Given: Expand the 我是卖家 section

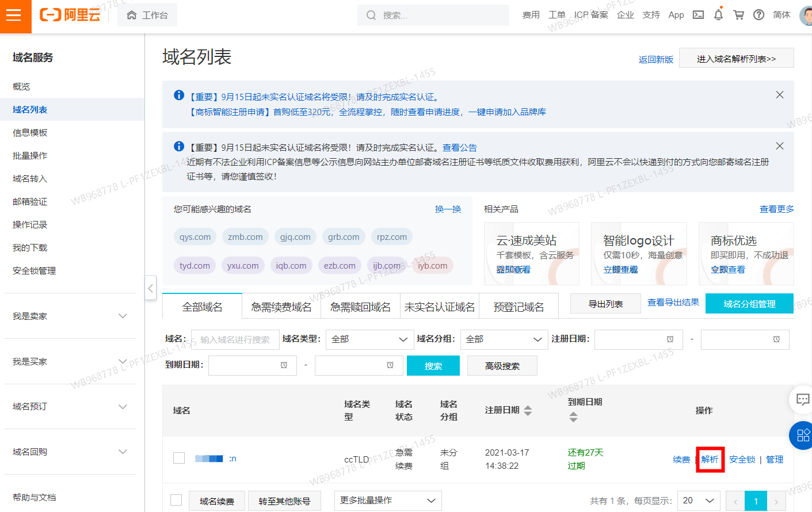Looking at the screenshot, I should coord(70,316).
